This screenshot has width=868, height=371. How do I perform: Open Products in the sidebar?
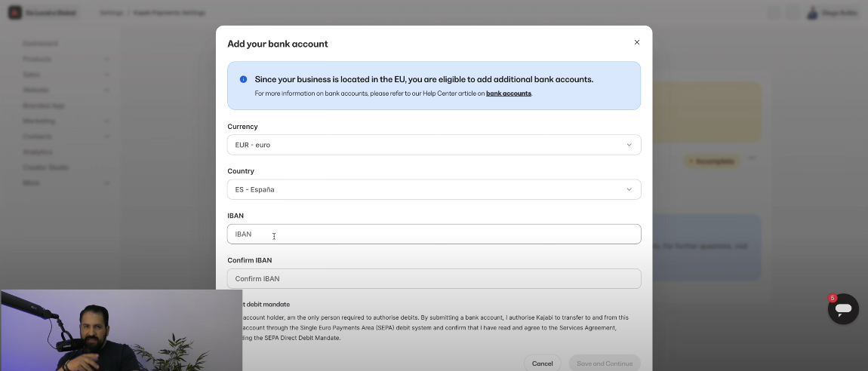37,59
